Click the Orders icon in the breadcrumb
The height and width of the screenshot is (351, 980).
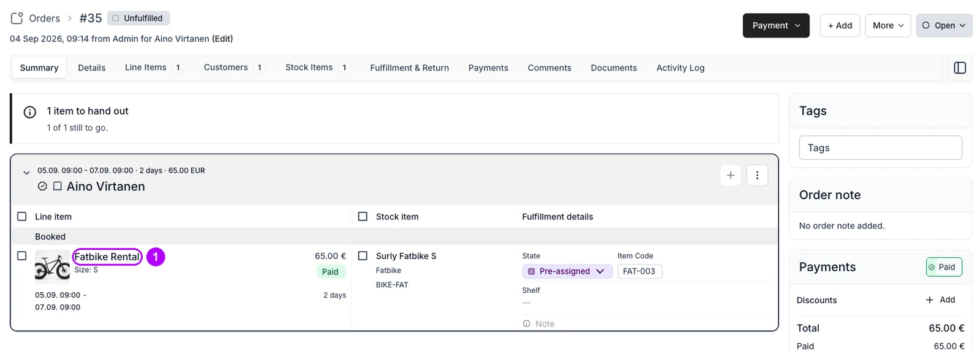(17, 18)
